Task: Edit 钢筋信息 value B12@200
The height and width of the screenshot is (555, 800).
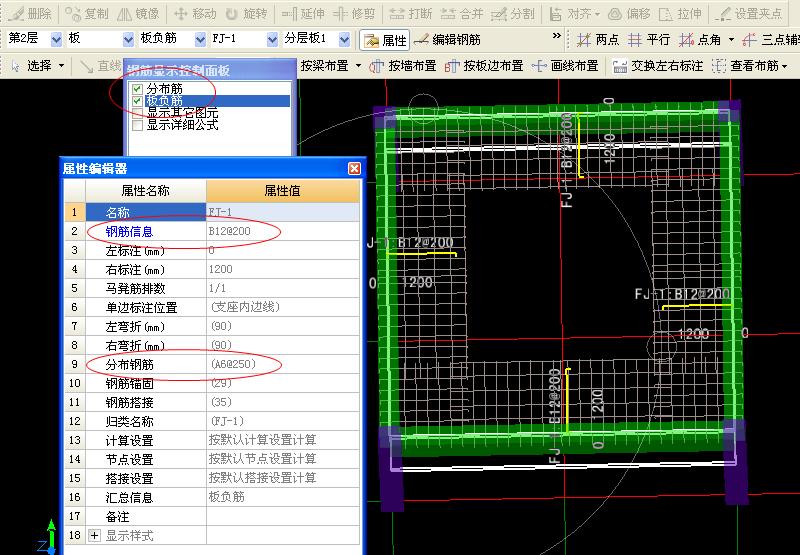Action: (x=283, y=231)
